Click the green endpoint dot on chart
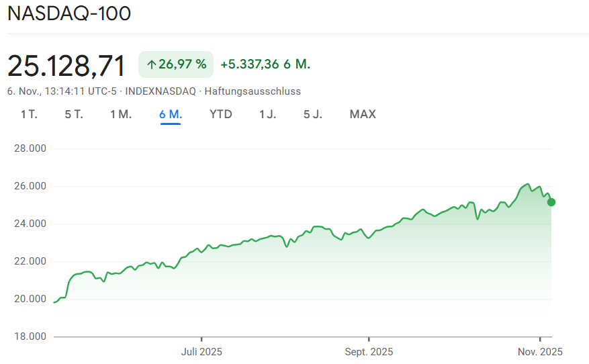 [551, 201]
